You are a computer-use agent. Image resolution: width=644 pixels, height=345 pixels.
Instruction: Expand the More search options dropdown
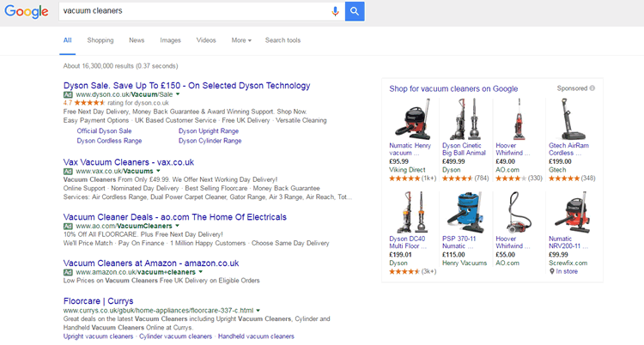pos(241,40)
